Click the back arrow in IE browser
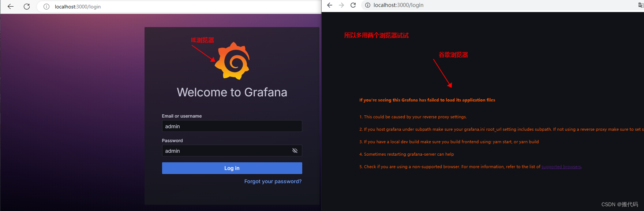This screenshot has height=211, width=644. click(x=11, y=7)
